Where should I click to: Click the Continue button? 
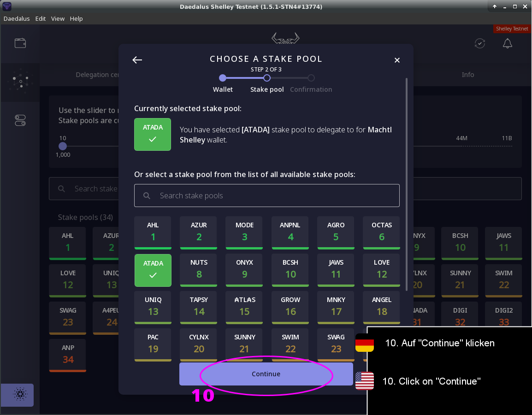[x=266, y=374]
